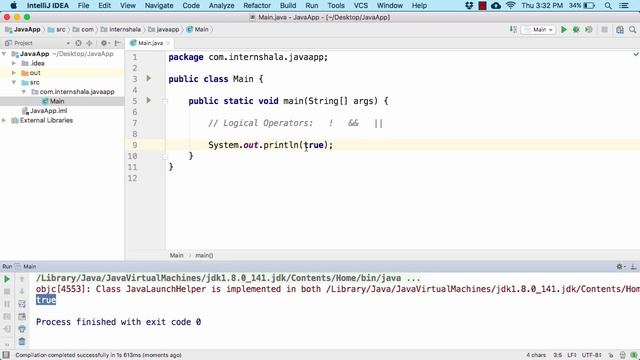
Task: Click Down the stack trace arrow
Action: click(x=22, y=291)
